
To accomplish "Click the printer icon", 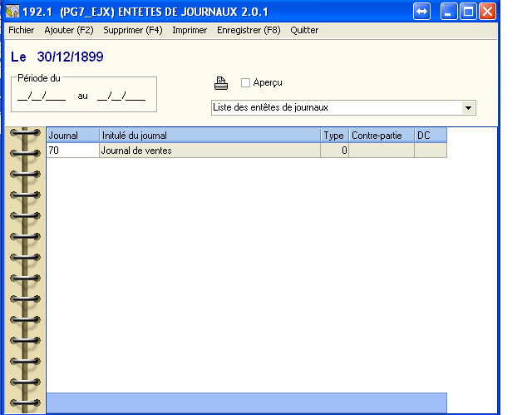I will point(221,83).
